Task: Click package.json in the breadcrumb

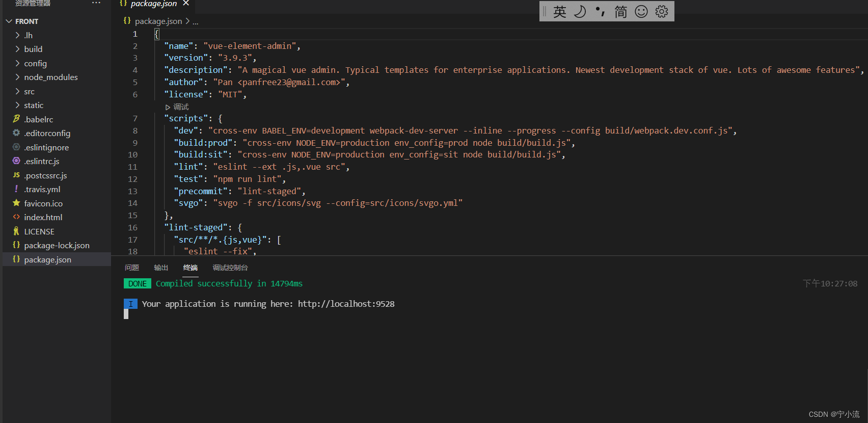Action: click(158, 21)
